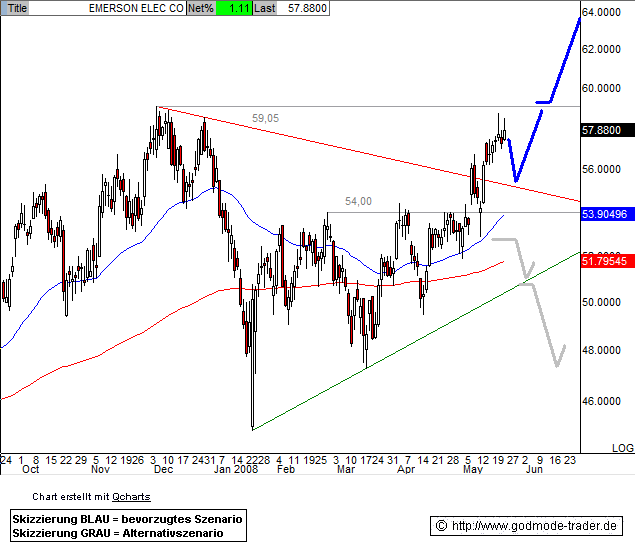This screenshot has width=635, height=558.
Task: Click the May month label
Action: coord(473,469)
